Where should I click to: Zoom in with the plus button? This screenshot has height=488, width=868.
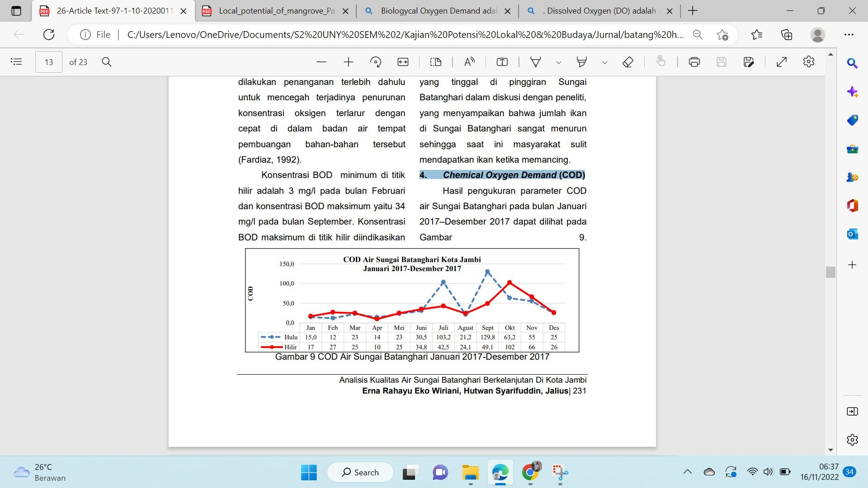(349, 62)
